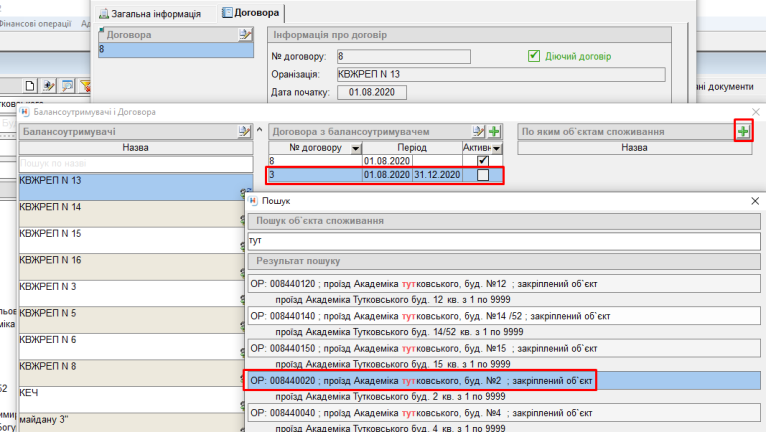Check the active checkbox for contract 3

tap(483, 175)
